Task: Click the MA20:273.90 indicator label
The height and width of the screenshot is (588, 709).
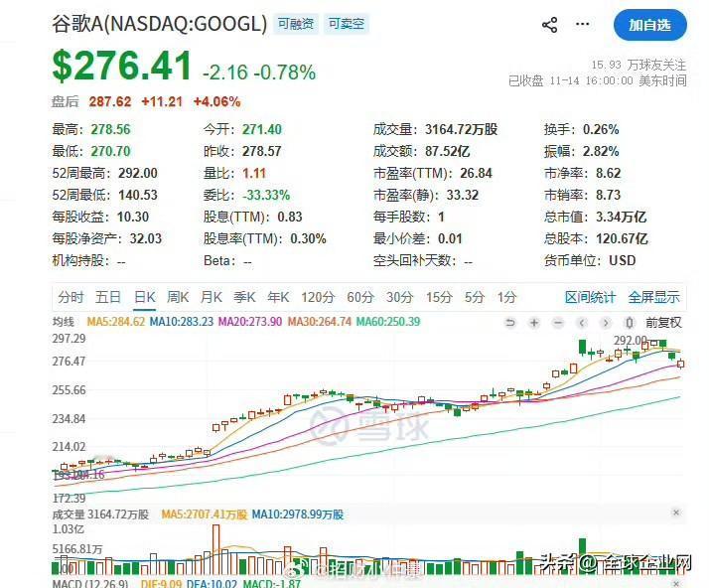Action: coord(250,322)
